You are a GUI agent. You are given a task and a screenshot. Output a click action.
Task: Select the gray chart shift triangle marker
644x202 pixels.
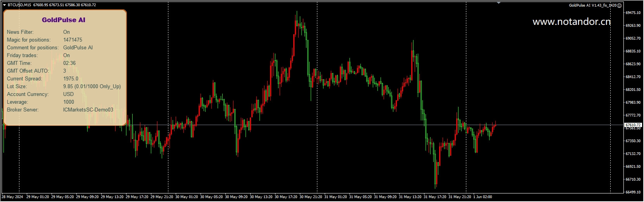[x=499, y=3]
